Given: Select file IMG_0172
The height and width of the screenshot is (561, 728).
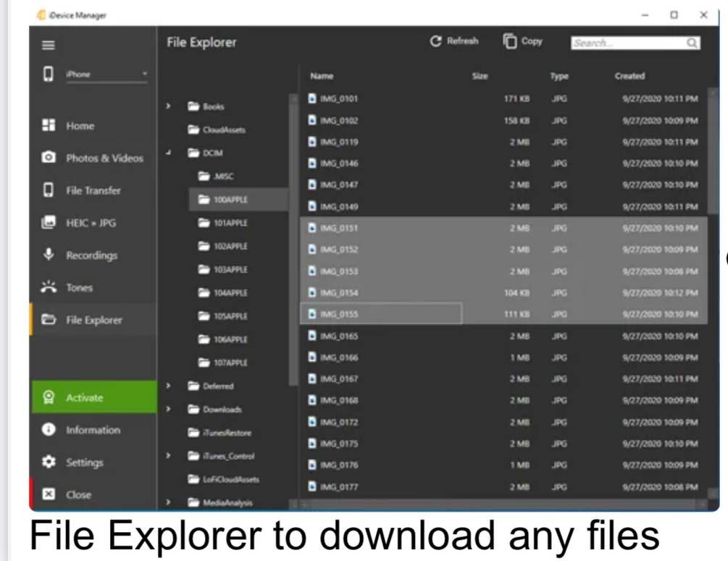Looking at the screenshot, I should click(x=503, y=422).
